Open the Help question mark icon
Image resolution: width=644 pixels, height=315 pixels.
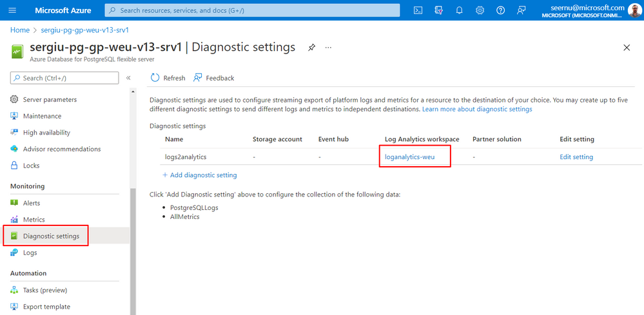coord(501,10)
